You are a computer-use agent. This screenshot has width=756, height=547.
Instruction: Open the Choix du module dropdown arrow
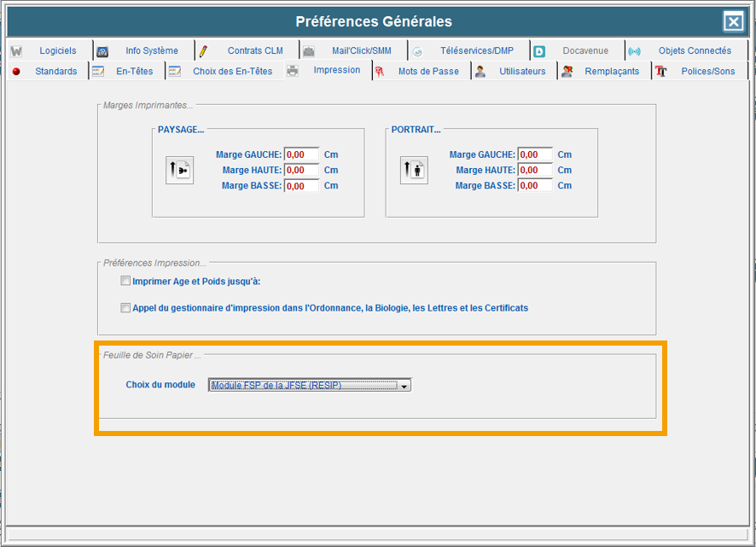pos(404,386)
